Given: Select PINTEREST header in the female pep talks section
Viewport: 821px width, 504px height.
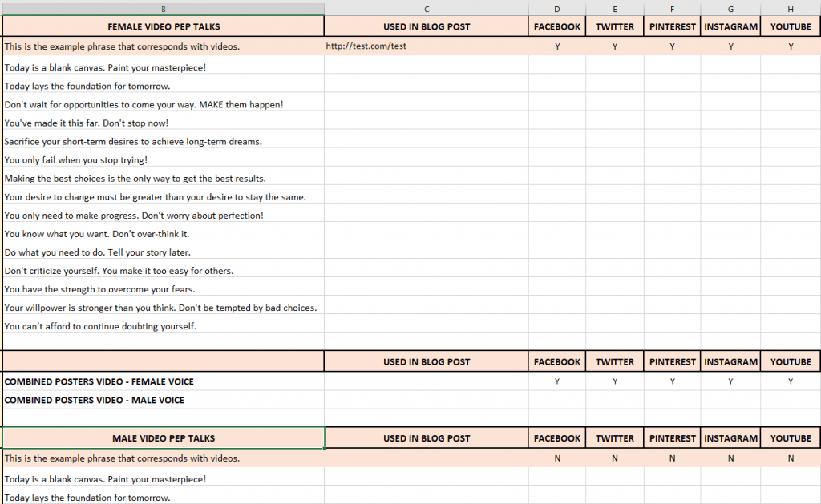Looking at the screenshot, I should point(672,27).
